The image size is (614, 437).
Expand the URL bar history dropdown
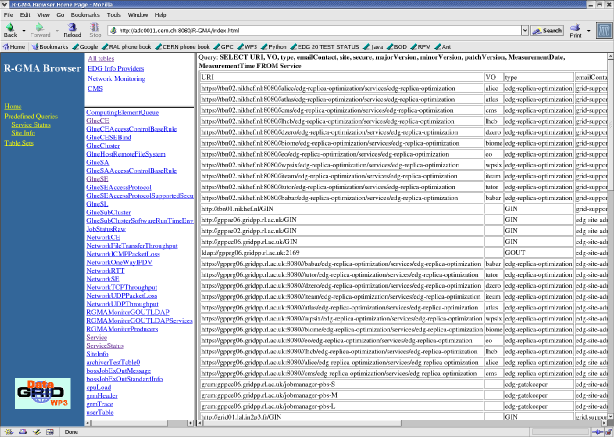(x=525, y=31)
